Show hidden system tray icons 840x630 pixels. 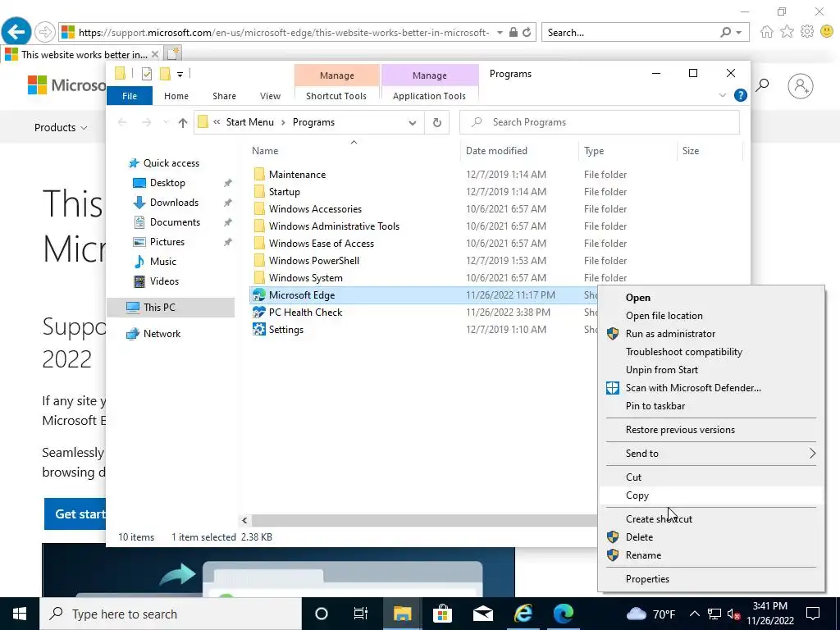694,614
